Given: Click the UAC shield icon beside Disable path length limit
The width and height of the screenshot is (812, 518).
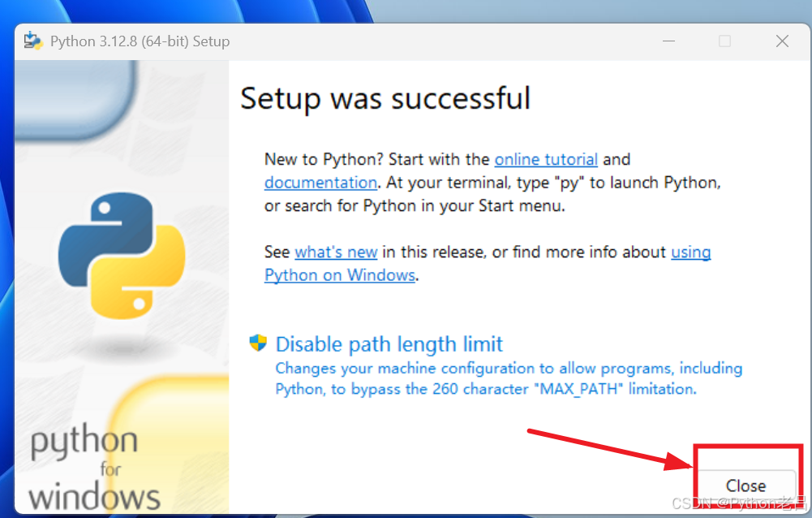Looking at the screenshot, I should coord(258,343).
